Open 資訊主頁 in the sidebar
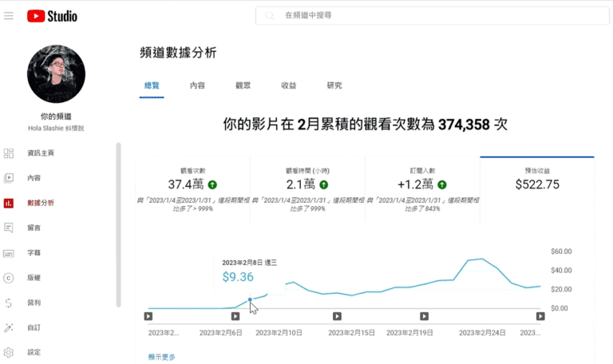613x364 pixels. [41, 153]
